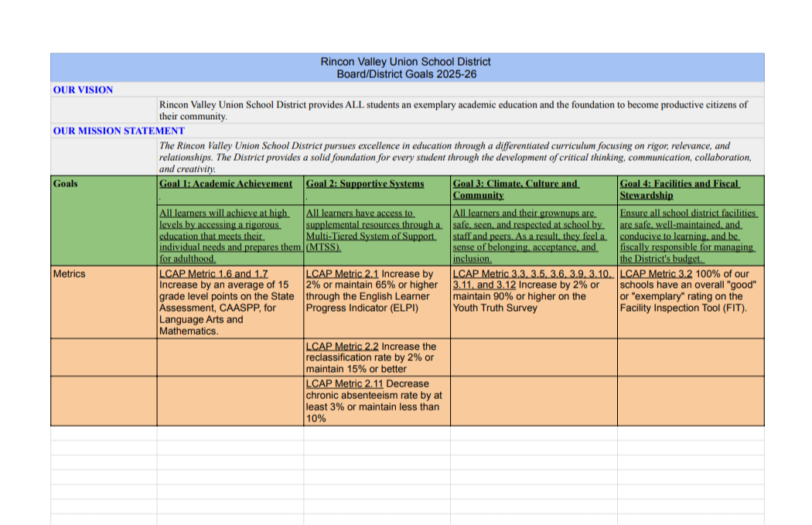Screen dimensions: 812x525
Task: Select the OUR VISION heading cell
Action: pyautogui.click(x=83, y=90)
